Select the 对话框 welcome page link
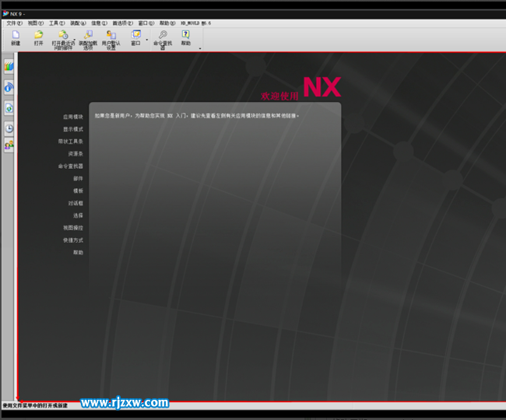Screen dimensions: 506x420 click(76, 203)
